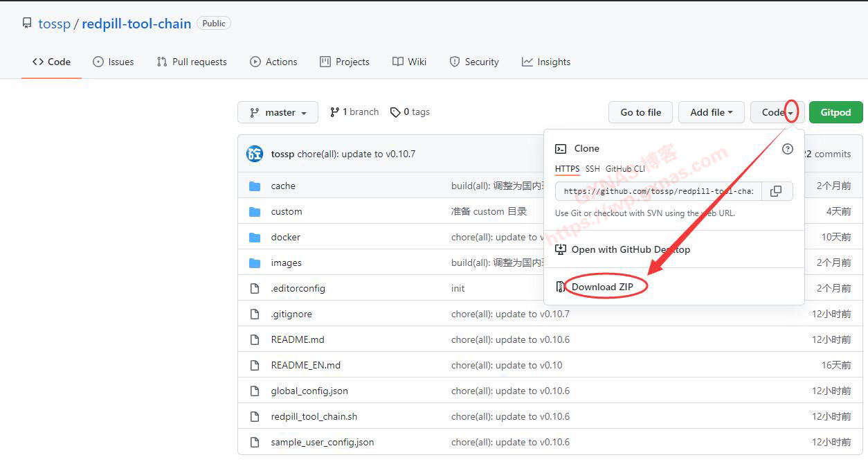The image size is (868, 462).
Task: Expand the master branch dropdown
Action: [x=278, y=112]
